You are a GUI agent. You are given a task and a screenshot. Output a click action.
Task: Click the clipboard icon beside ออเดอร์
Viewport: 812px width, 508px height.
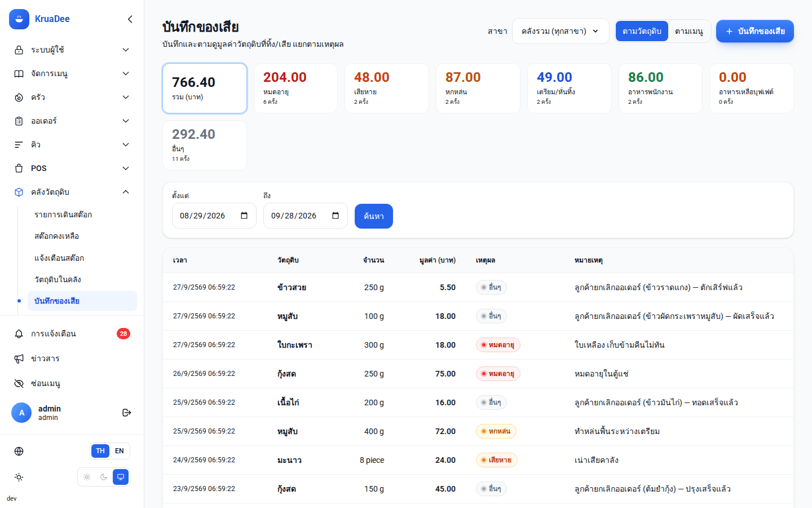coord(19,121)
